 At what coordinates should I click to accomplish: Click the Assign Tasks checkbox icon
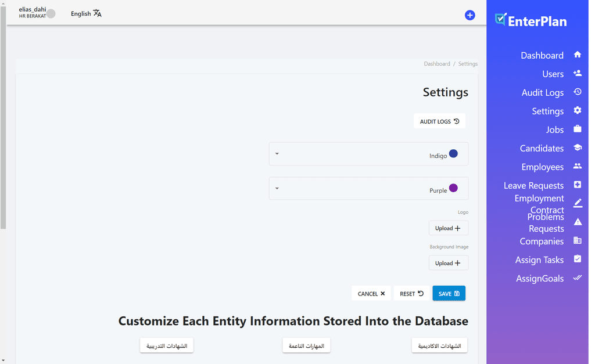(577, 259)
